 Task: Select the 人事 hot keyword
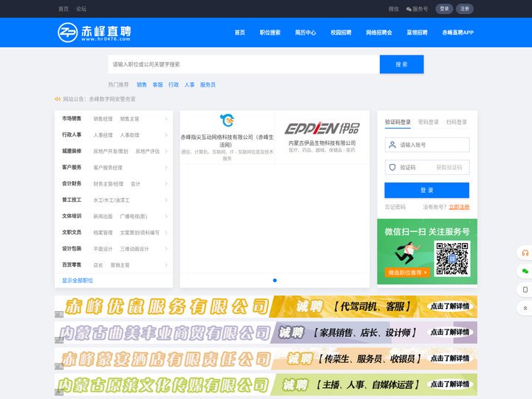189,85
